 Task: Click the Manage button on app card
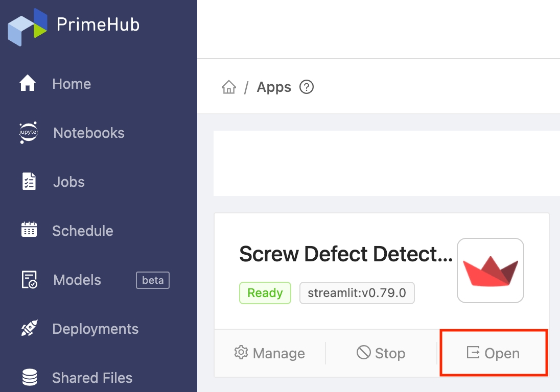270,353
